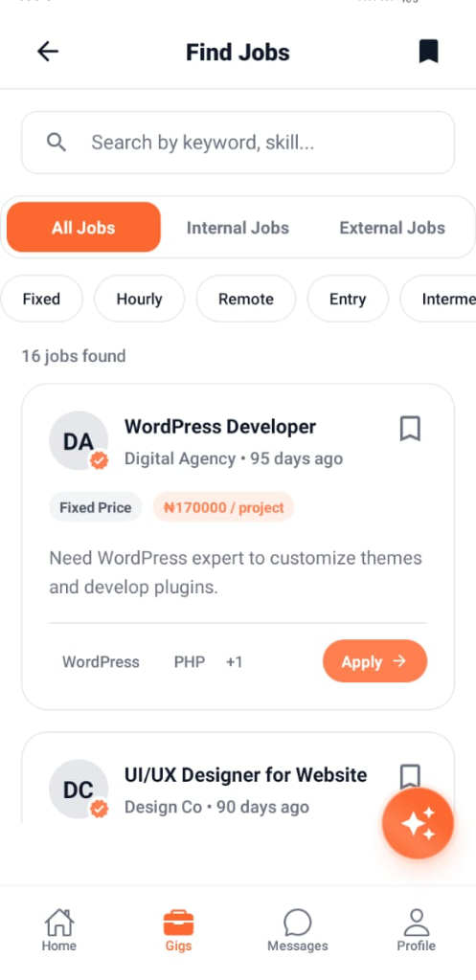
Task: Show the +1 additional skills
Action: pyautogui.click(x=234, y=662)
